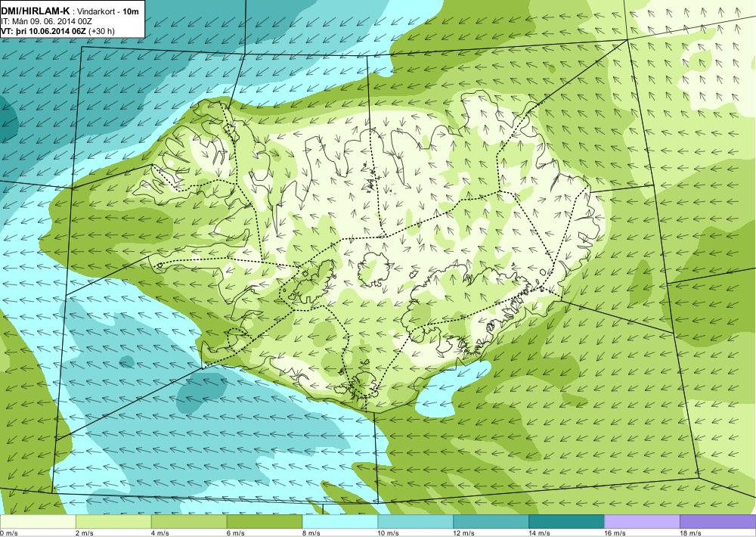Click the '18 m/s' legend label
This screenshot has width=756, height=537.
pos(690,533)
